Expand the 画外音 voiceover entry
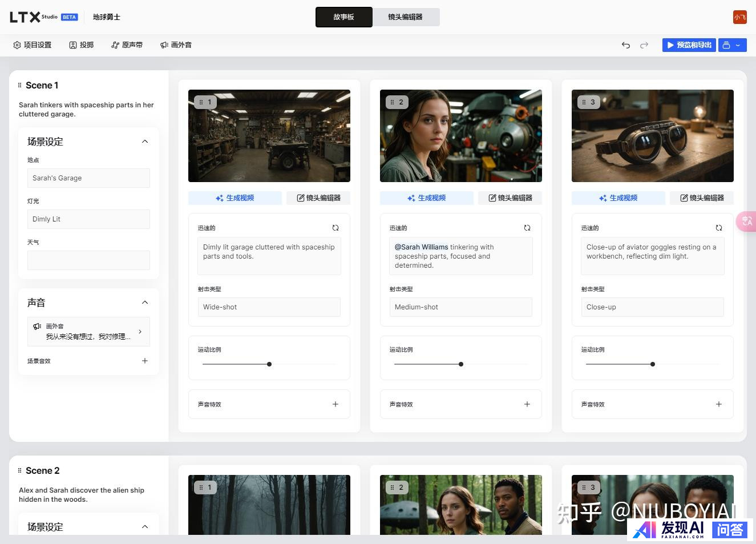Viewport: 756px width, 544px height. tap(140, 332)
